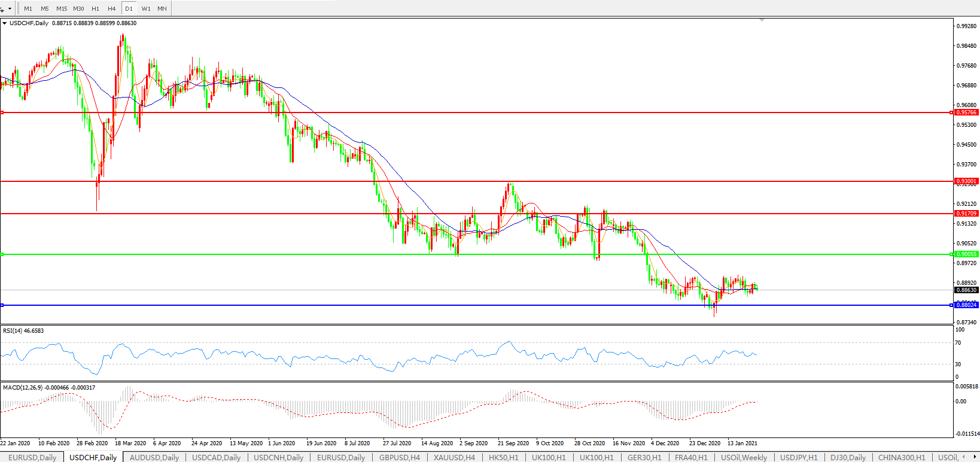
Task: Toggle the W1 weekly timeframe
Action: click(x=146, y=9)
